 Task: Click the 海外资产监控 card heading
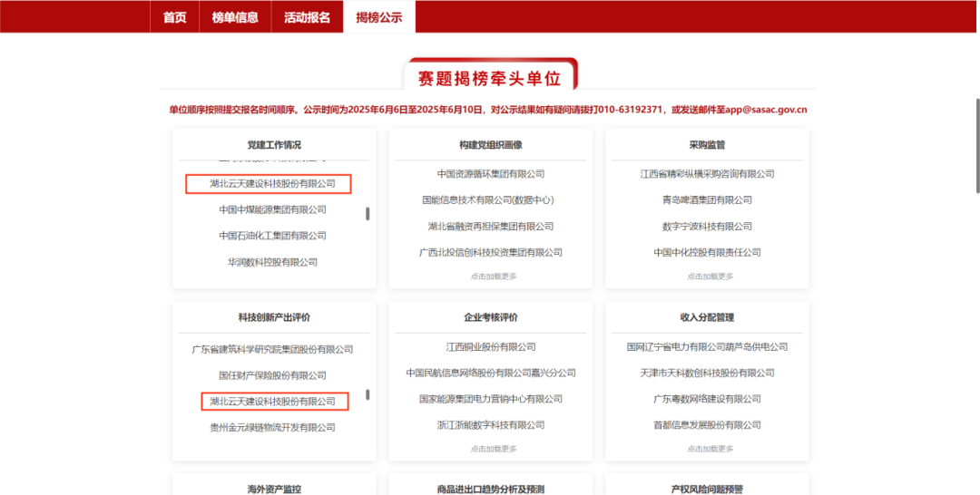point(274,490)
